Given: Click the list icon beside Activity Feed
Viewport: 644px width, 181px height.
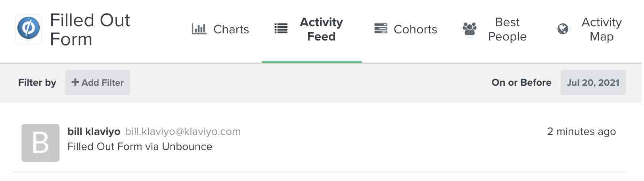Looking at the screenshot, I should [281, 29].
